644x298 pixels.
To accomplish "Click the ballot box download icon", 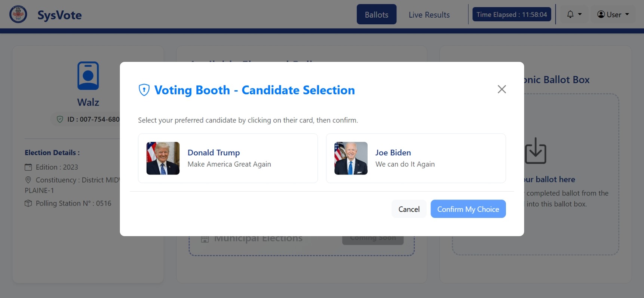I will click(535, 150).
